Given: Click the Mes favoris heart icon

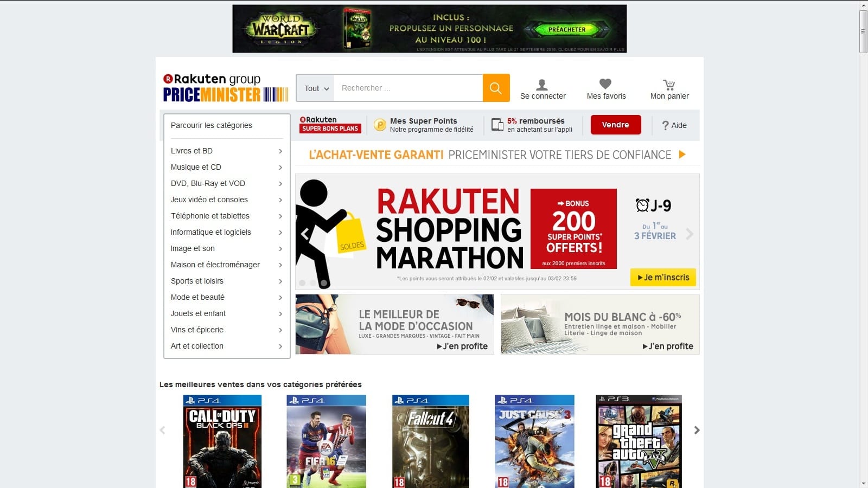Looking at the screenshot, I should [605, 84].
